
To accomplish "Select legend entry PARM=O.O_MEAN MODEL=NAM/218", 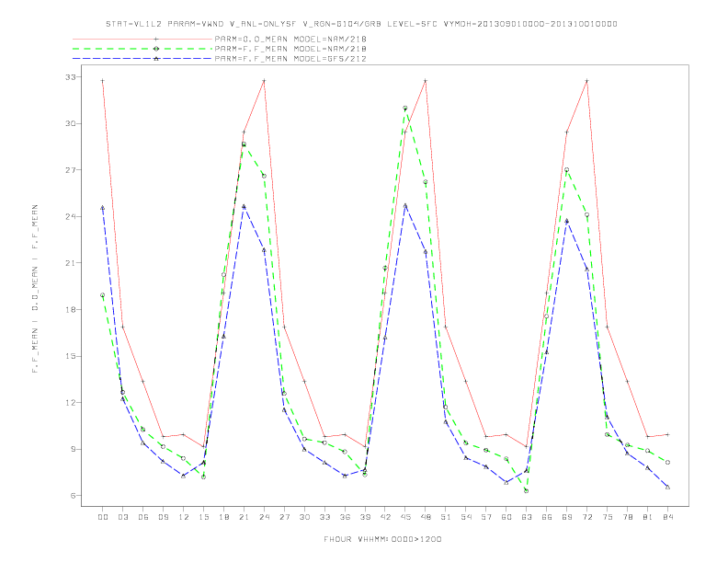I will coord(290,39).
